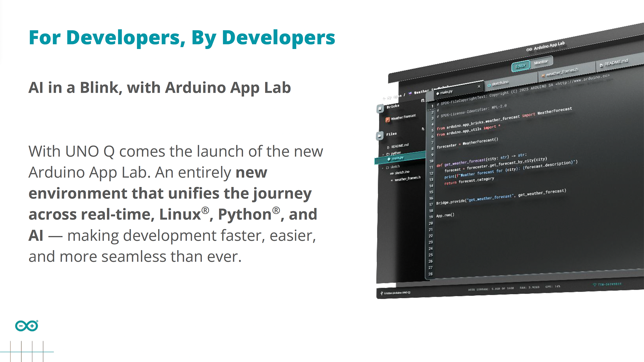Click the Files panel folder icon
Viewport: 644px width, 362px height.
(380, 136)
